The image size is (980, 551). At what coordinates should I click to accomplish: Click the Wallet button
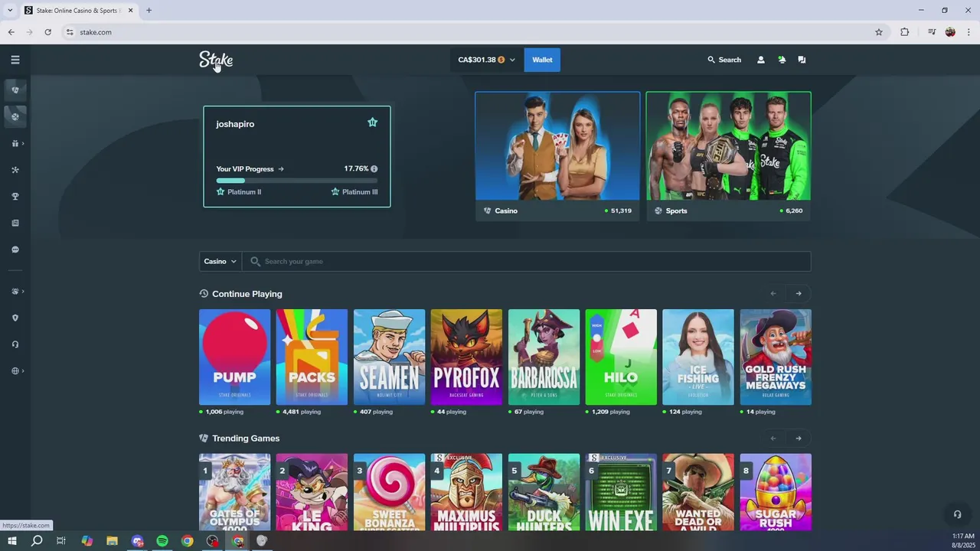coord(542,60)
